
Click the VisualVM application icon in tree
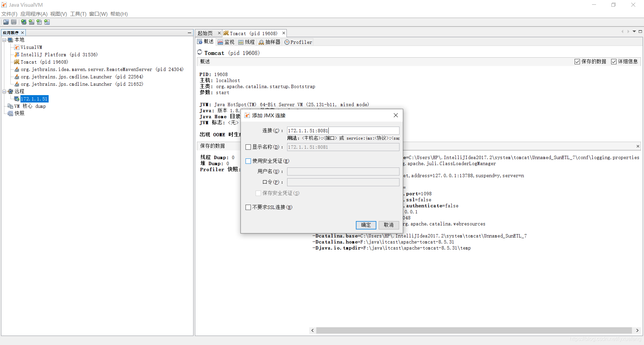pyautogui.click(x=17, y=47)
